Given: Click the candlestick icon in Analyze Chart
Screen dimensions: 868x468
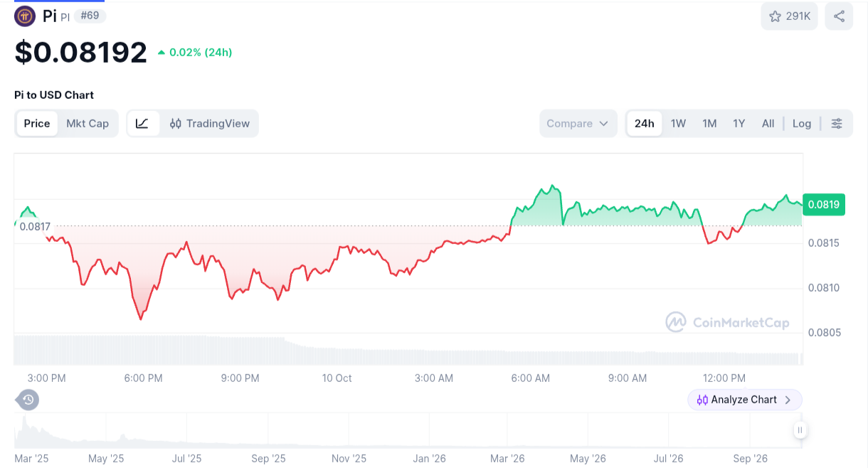Looking at the screenshot, I should point(702,400).
